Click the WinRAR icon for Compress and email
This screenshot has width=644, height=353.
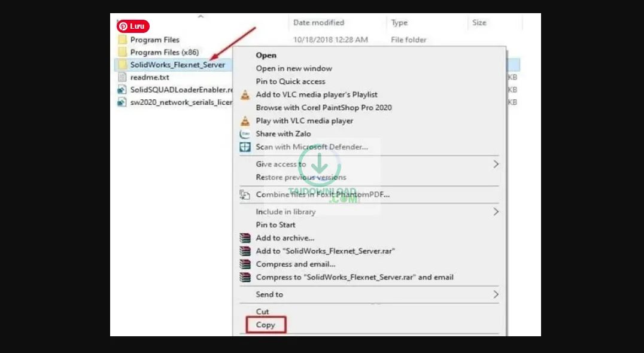click(x=245, y=264)
